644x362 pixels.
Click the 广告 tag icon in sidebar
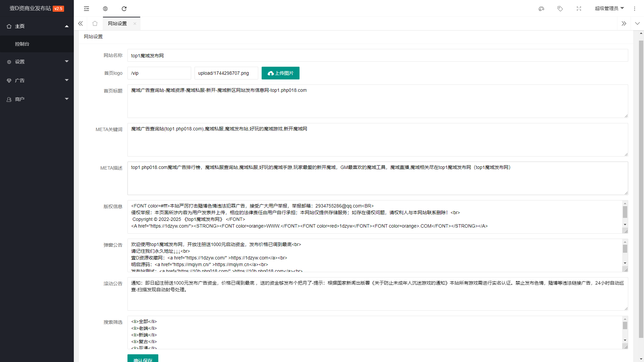[x=9, y=80]
